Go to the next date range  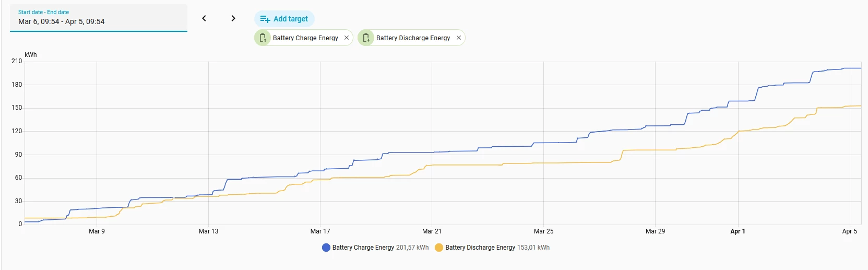point(233,18)
